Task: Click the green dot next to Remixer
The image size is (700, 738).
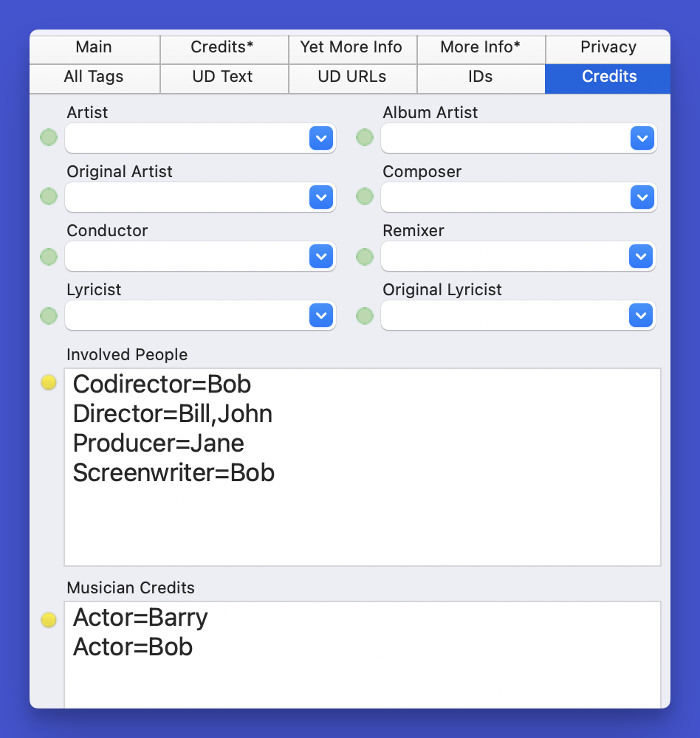Action: tap(365, 256)
